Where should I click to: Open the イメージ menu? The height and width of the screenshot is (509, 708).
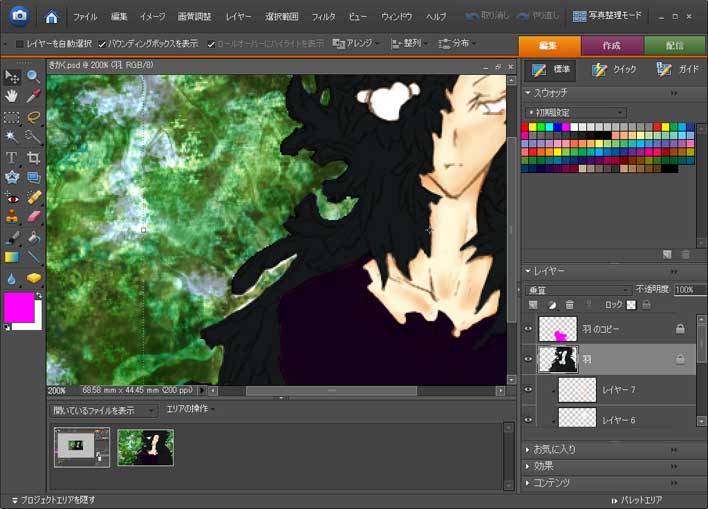pyautogui.click(x=152, y=17)
